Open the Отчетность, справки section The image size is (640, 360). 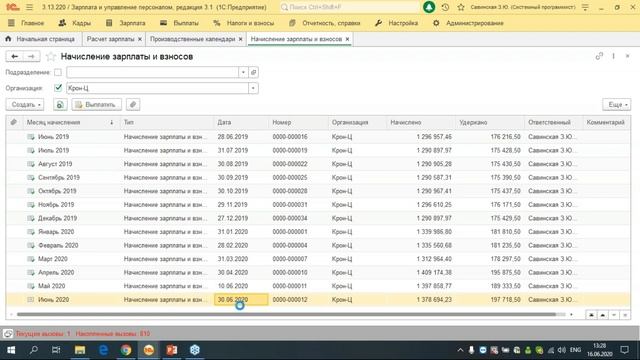[324, 23]
